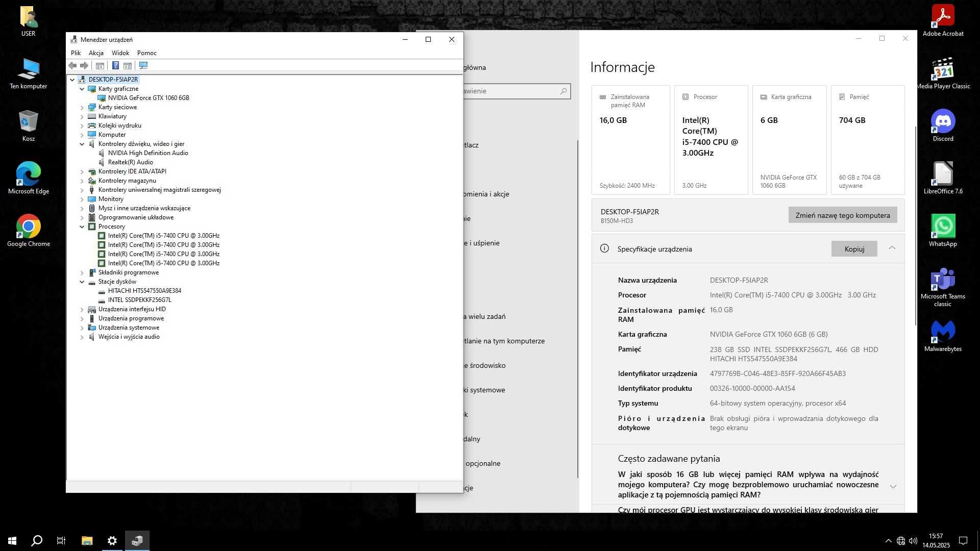This screenshot has height=551, width=980.
Task: Open the Windows Start menu
Action: [12, 541]
